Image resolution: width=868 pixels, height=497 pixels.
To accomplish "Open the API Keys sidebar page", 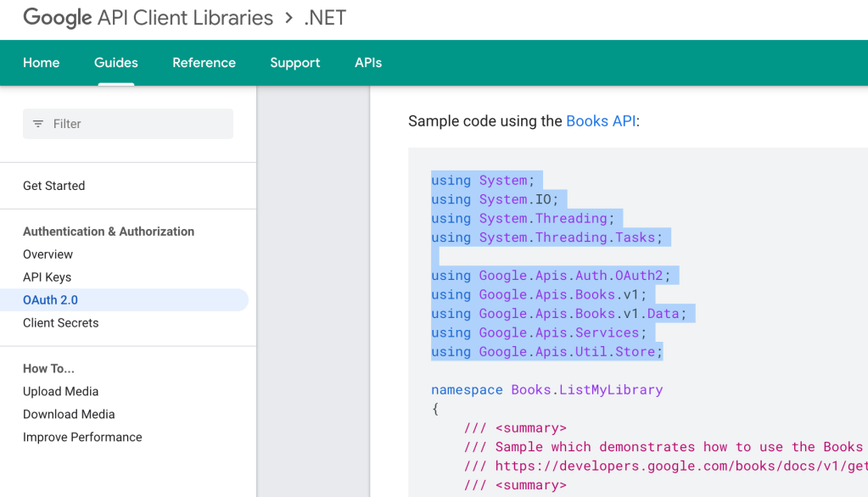I will [x=47, y=277].
